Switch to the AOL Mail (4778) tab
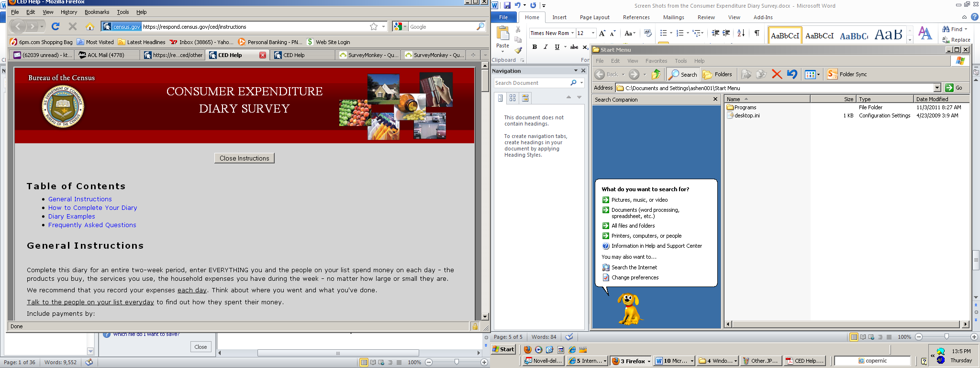This screenshot has width=980, height=368. [106, 55]
